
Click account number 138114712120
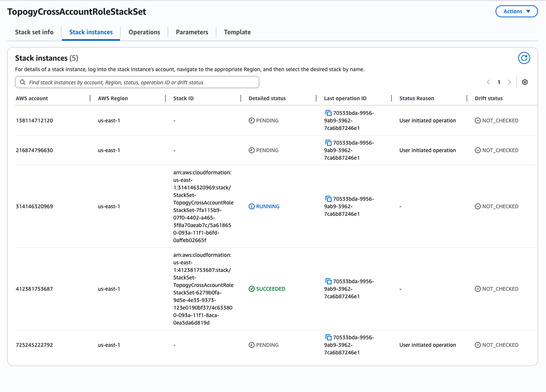[x=34, y=120]
